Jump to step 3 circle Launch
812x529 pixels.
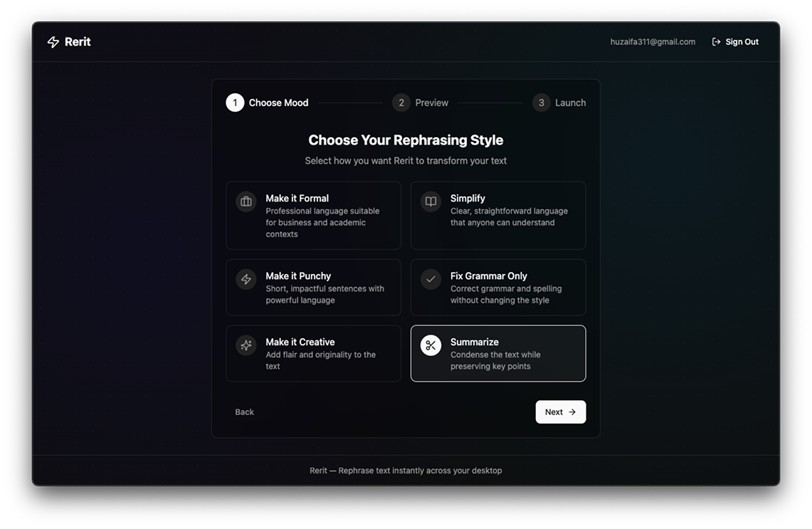click(541, 103)
